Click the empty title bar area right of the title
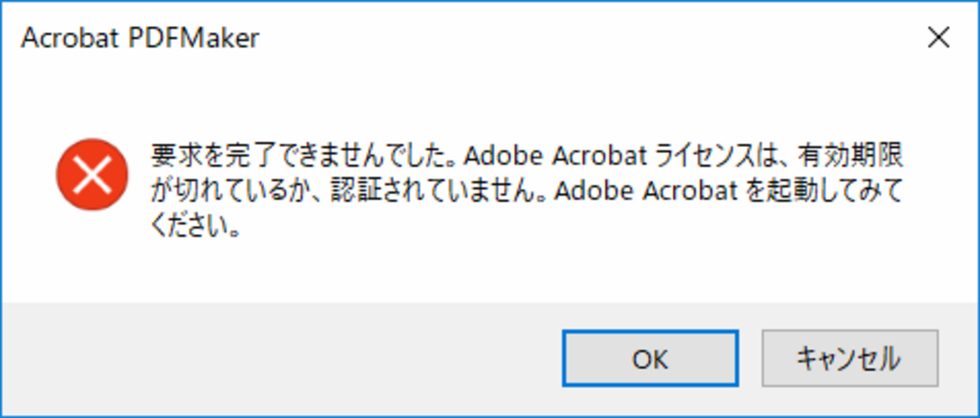Viewport: 980px width, 418px height. (566, 38)
